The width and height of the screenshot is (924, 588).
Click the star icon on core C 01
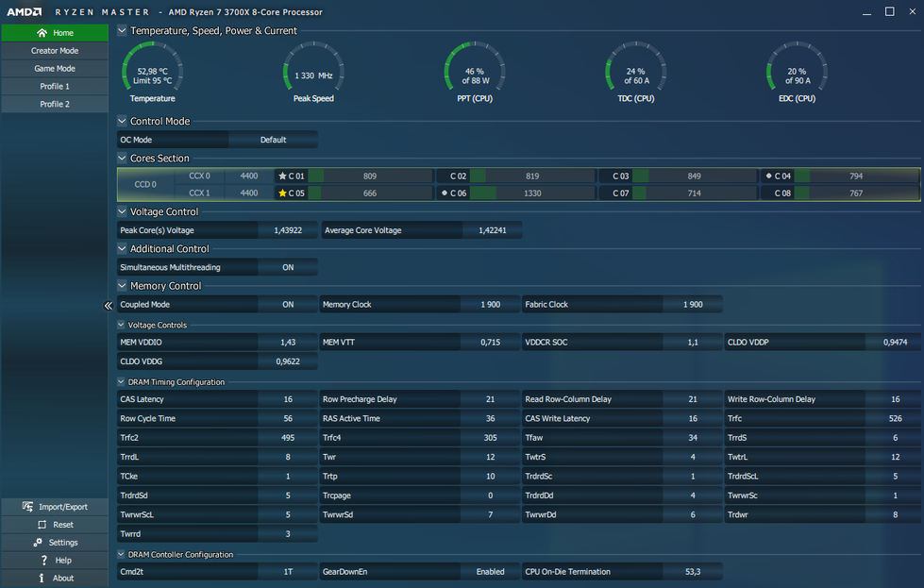click(x=282, y=176)
